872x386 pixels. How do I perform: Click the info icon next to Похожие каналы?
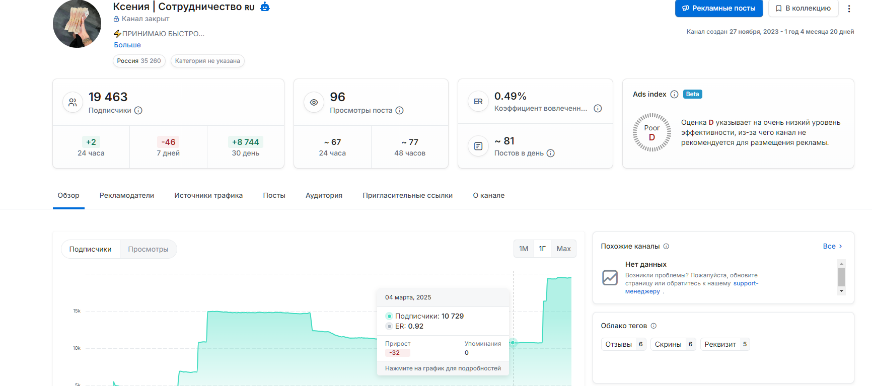click(666, 246)
